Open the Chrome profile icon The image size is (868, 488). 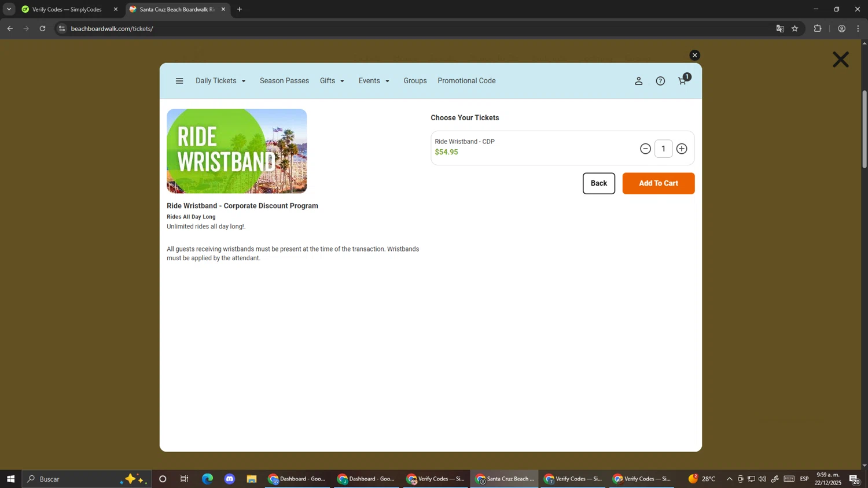coord(841,28)
